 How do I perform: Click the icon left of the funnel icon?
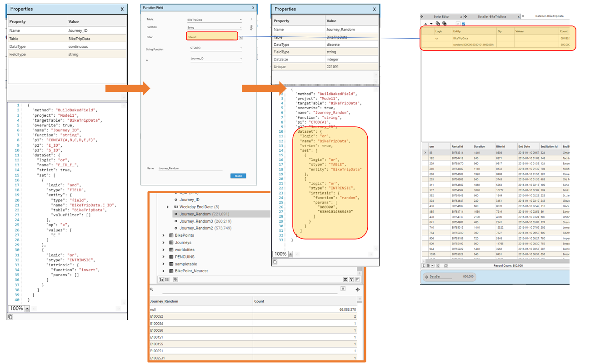tap(345, 279)
